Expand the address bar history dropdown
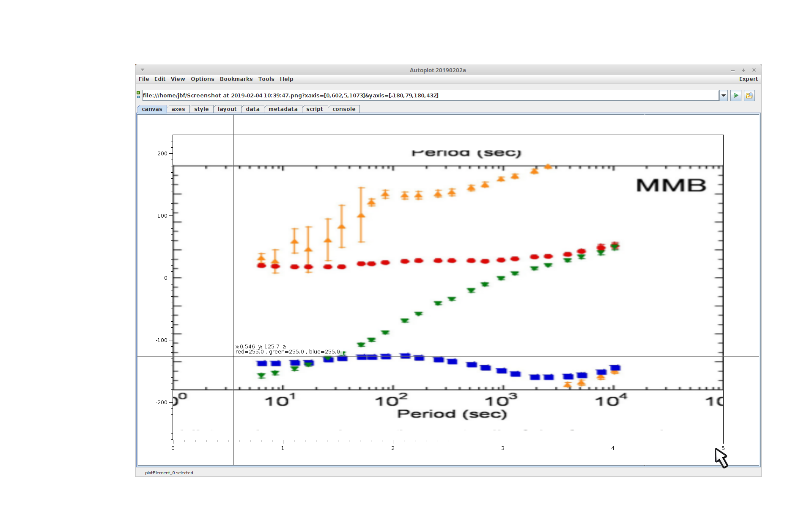This screenshot has height=508, width=812. click(723, 96)
